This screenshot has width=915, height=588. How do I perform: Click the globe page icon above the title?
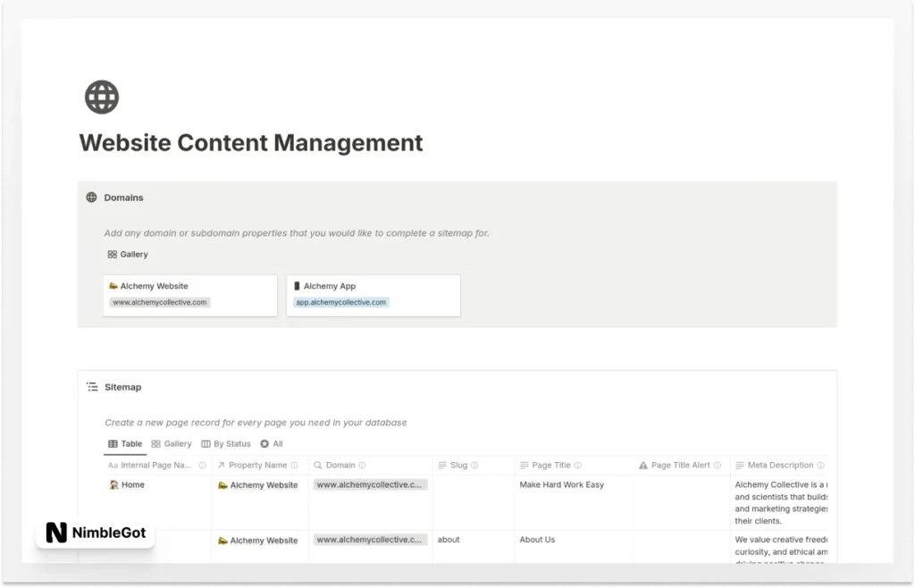coord(101,96)
